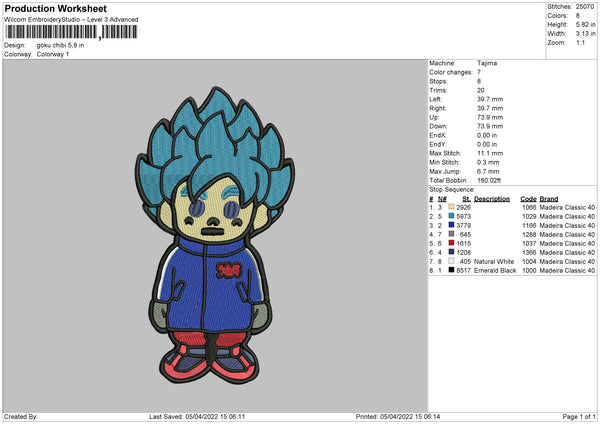Click thread code '1288'

(529, 234)
